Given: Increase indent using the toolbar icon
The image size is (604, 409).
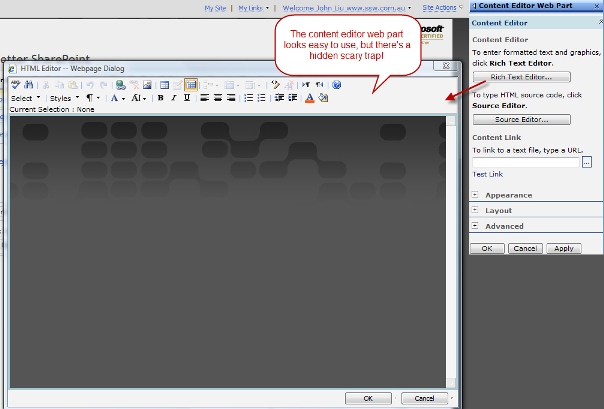Looking at the screenshot, I should click(x=292, y=98).
